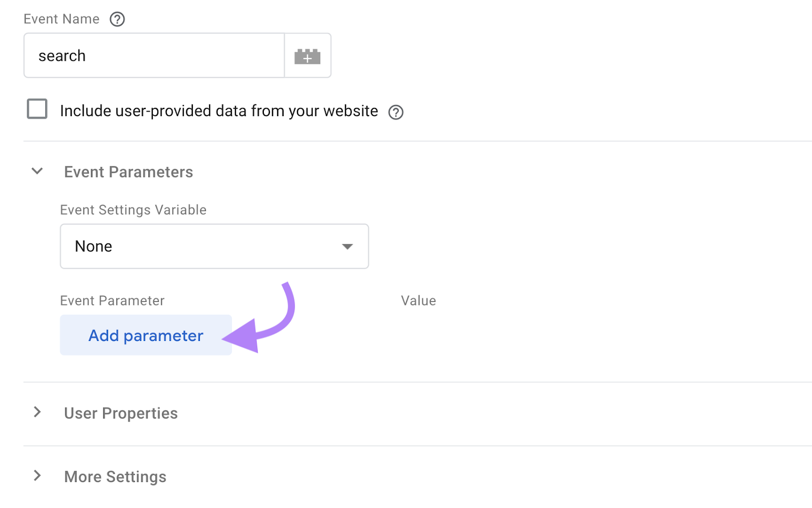Click the Event Parameters section header
The height and width of the screenshot is (508, 812).
point(128,172)
